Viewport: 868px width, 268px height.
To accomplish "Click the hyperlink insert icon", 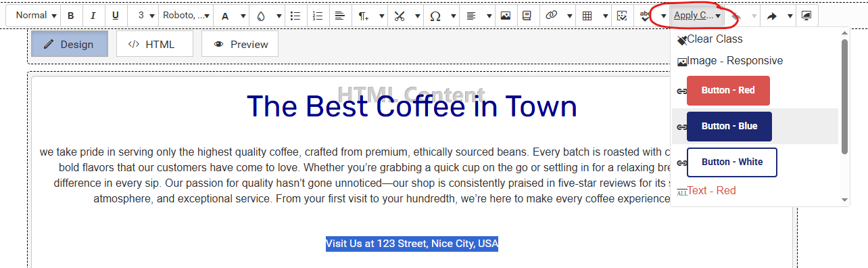I will tap(551, 16).
